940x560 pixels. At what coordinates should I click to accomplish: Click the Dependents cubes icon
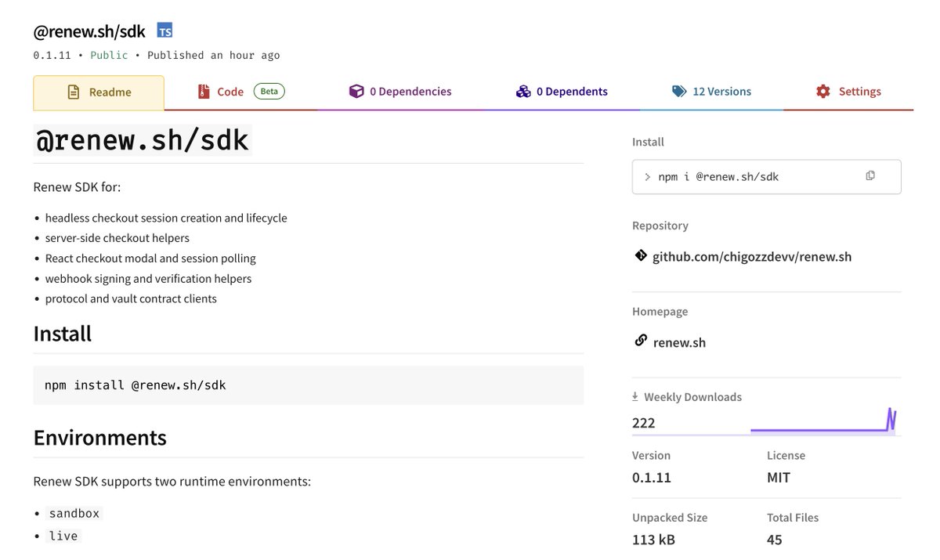523,92
